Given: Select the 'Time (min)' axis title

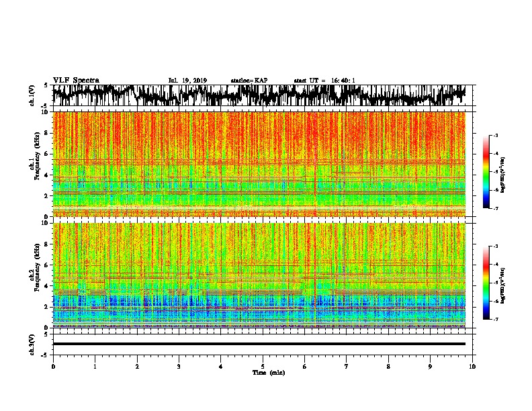Looking at the screenshot, I should (x=269, y=373).
